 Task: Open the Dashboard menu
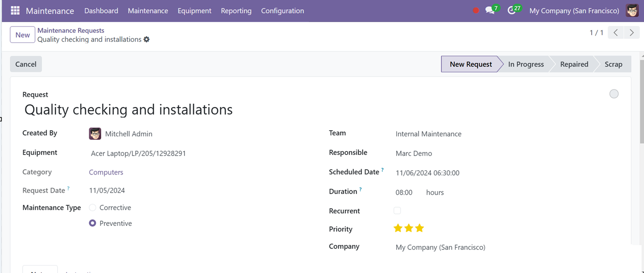pos(101,11)
